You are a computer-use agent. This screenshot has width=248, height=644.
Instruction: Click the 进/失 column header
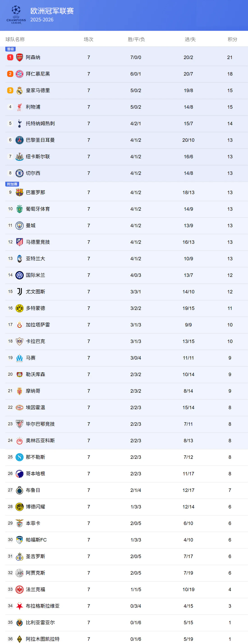click(190, 39)
